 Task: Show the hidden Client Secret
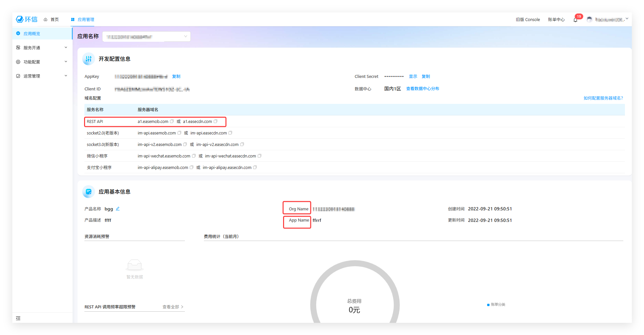[x=413, y=76]
